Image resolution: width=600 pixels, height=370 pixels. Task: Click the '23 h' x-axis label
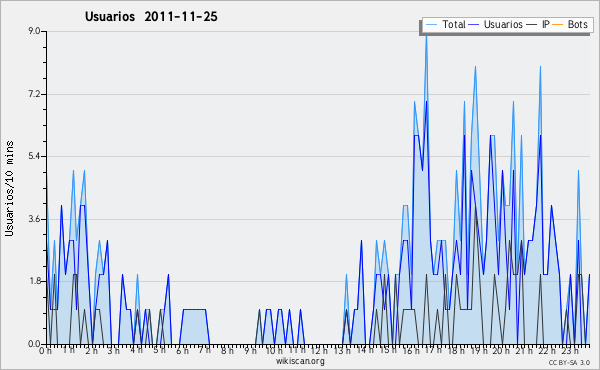coord(570,350)
